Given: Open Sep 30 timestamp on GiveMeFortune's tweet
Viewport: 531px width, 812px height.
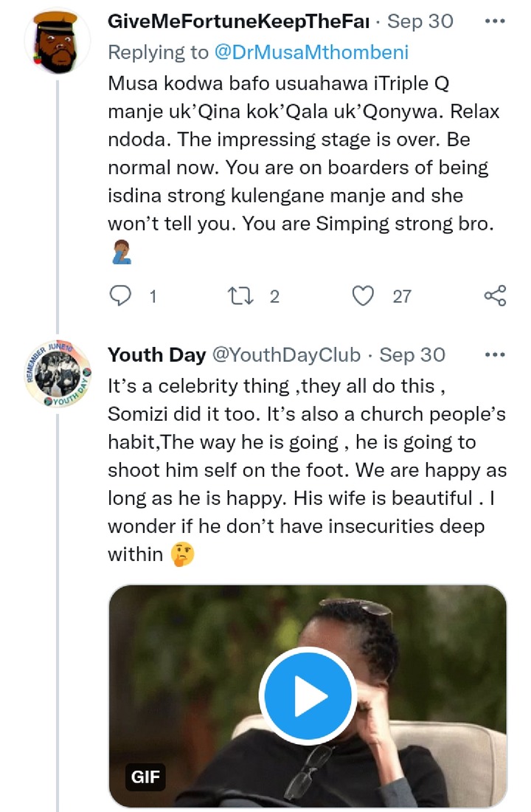Looking at the screenshot, I should (x=420, y=21).
